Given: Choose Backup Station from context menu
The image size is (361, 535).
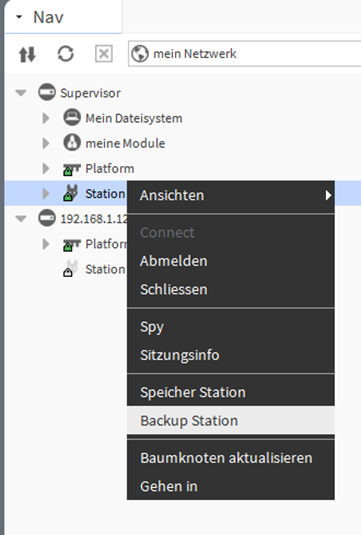Looking at the screenshot, I should coord(231,420).
